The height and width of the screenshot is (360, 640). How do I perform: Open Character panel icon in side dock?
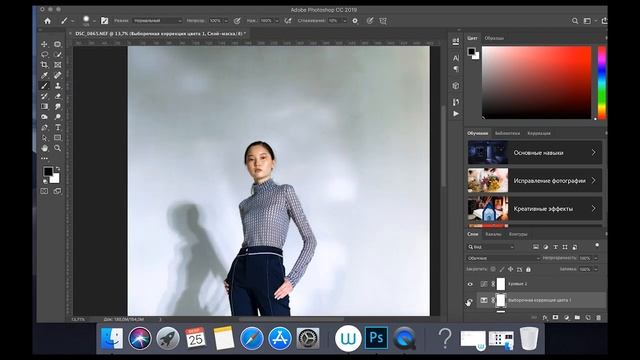tap(456, 58)
